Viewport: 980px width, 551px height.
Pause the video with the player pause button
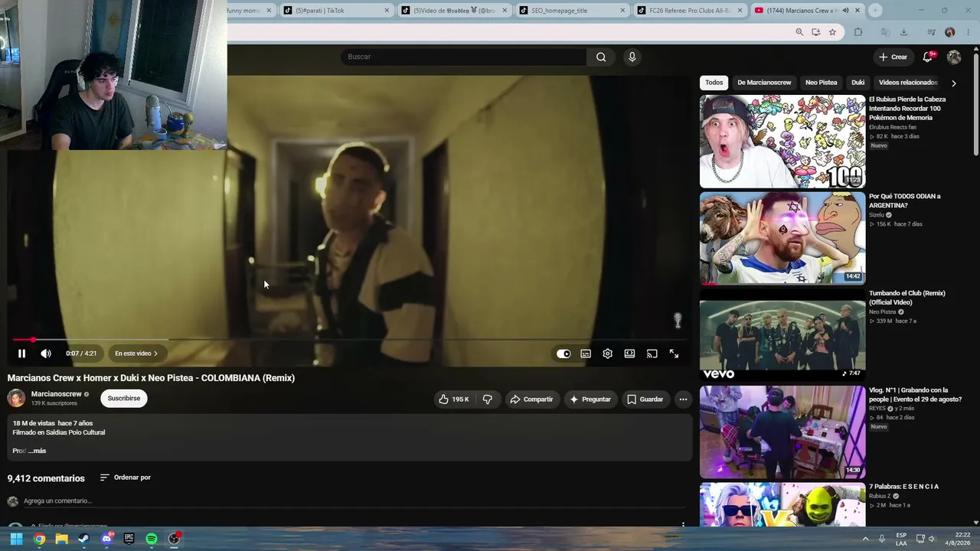pyautogui.click(x=21, y=354)
